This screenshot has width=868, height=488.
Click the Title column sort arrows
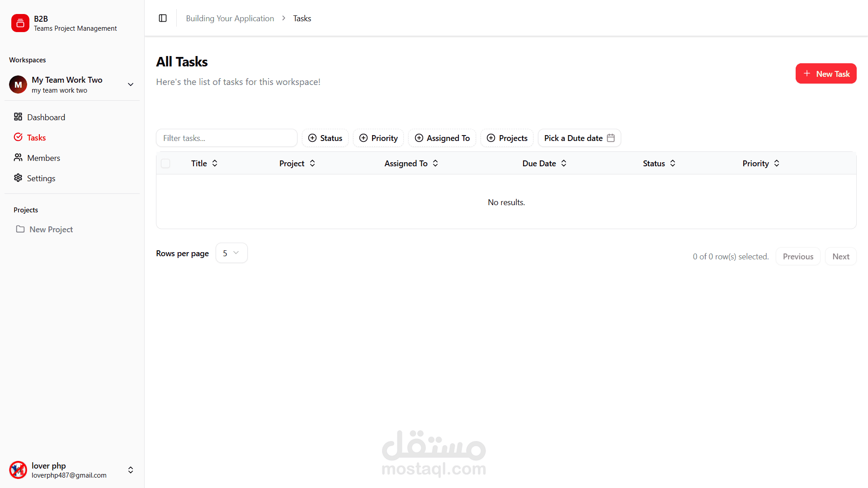tap(215, 163)
